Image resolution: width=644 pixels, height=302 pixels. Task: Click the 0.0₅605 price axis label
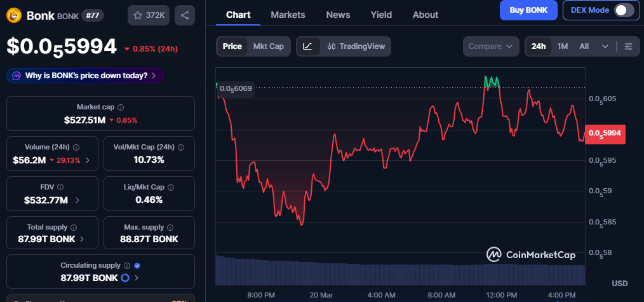(x=602, y=99)
